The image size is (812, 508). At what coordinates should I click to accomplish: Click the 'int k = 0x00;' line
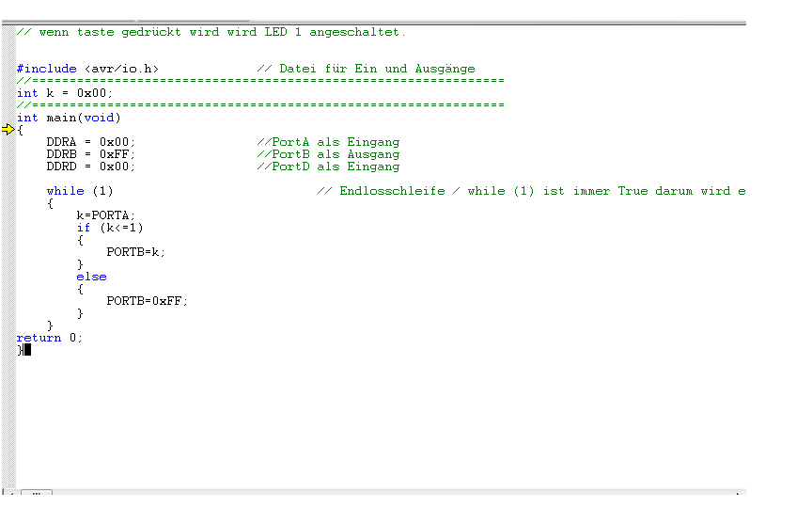[x=64, y=93]
